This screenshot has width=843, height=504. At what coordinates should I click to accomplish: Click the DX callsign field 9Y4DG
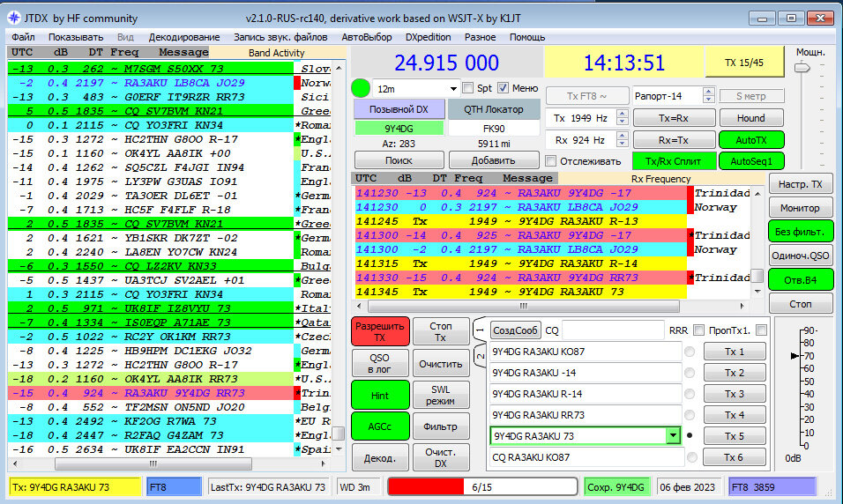[x=399, y=129]
